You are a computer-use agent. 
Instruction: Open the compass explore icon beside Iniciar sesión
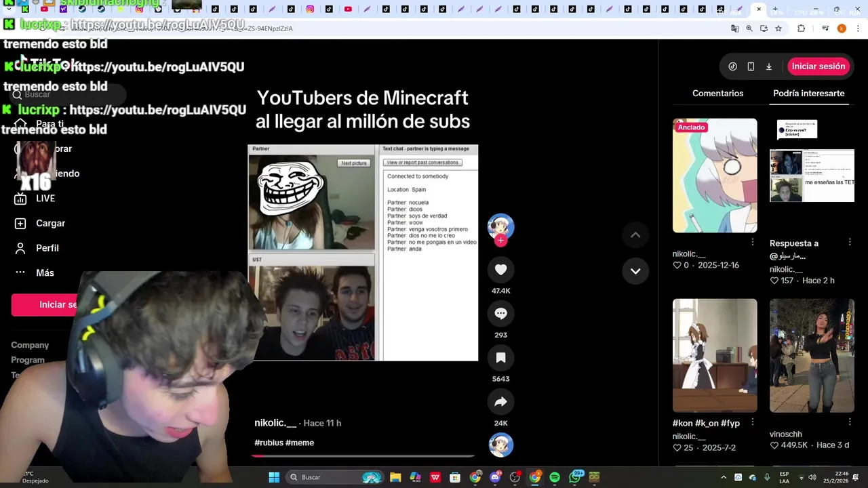[x=732, y=66]
